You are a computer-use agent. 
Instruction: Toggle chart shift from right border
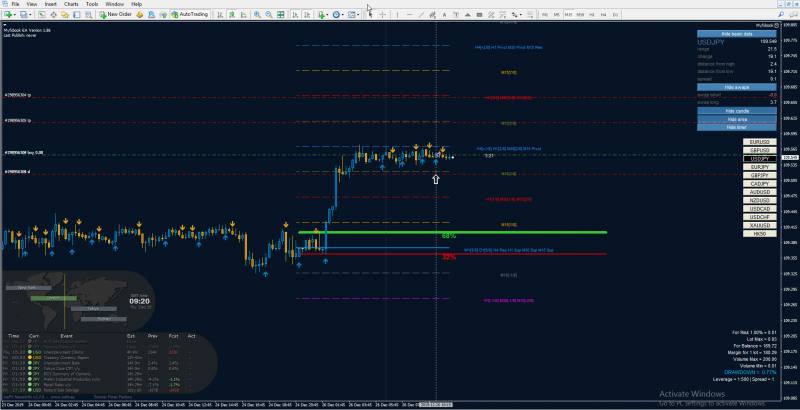pyautogui.click(x=307, y=15)
